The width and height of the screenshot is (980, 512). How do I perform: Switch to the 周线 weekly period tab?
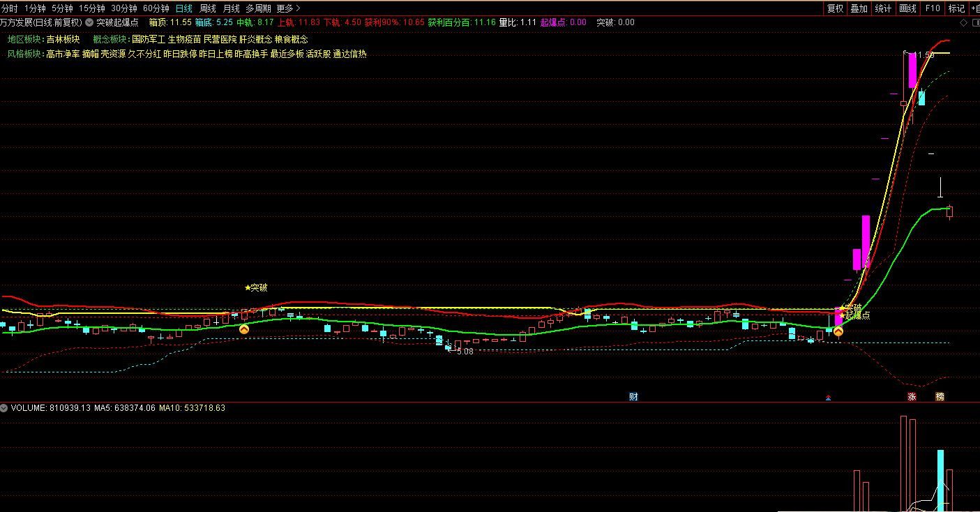[208, 8]
